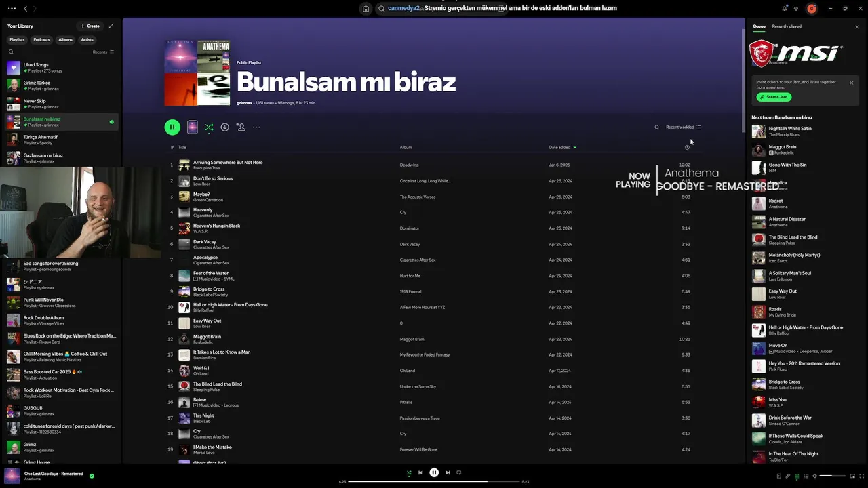Open Now Playing view icon
868x488 pixels.
click(779, 476)
